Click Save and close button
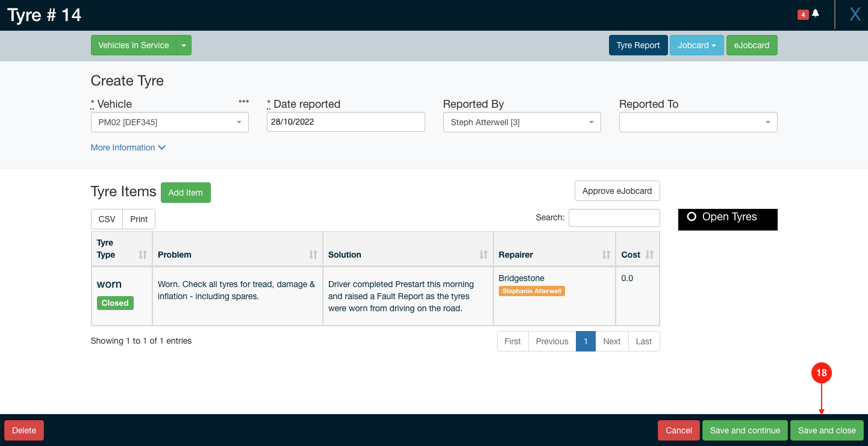Viewport: 868px width, 446px height. tap(826, 430)
